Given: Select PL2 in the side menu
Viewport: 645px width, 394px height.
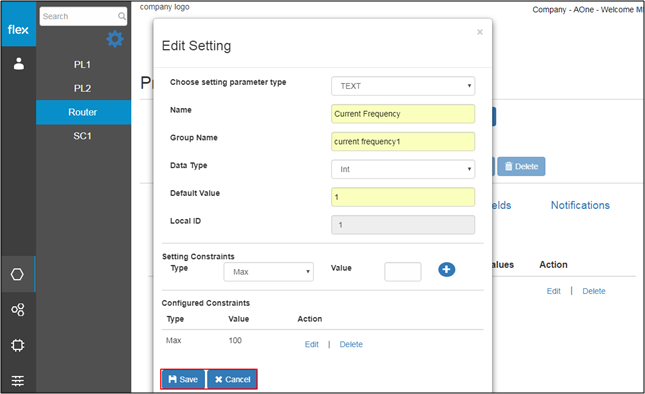Looking at the screenshot, I should (82, 88).
